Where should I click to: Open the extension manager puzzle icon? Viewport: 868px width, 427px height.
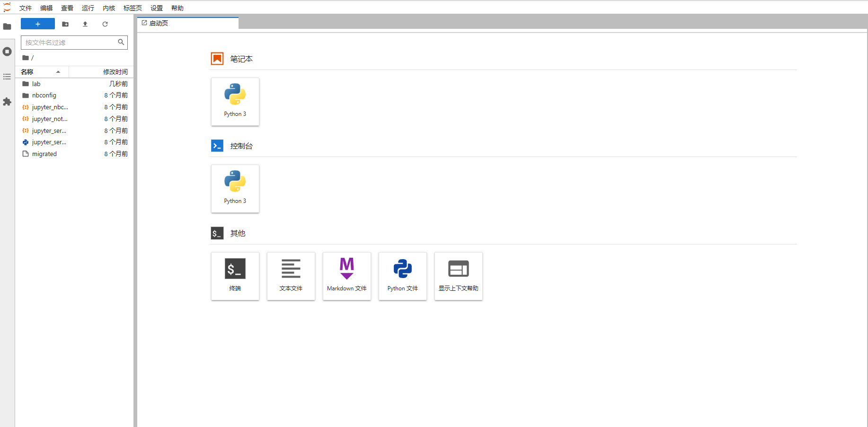[7, 102]
